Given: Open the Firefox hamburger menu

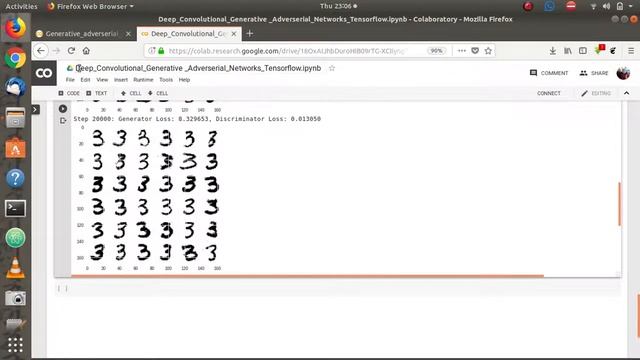Looking at the screenshot, I should [631, 51].
